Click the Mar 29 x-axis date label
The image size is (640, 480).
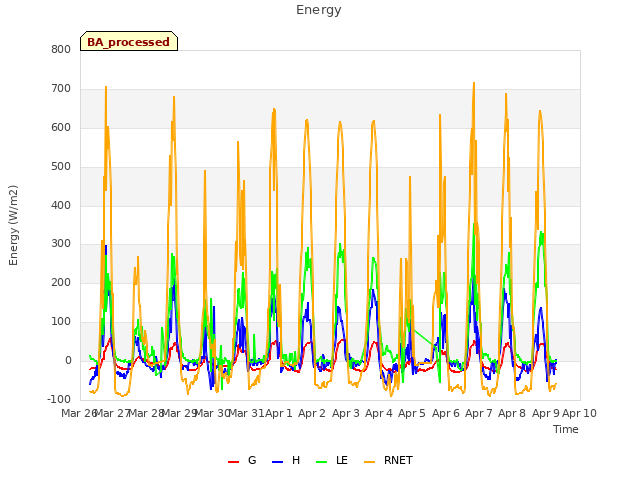(179, 413)
